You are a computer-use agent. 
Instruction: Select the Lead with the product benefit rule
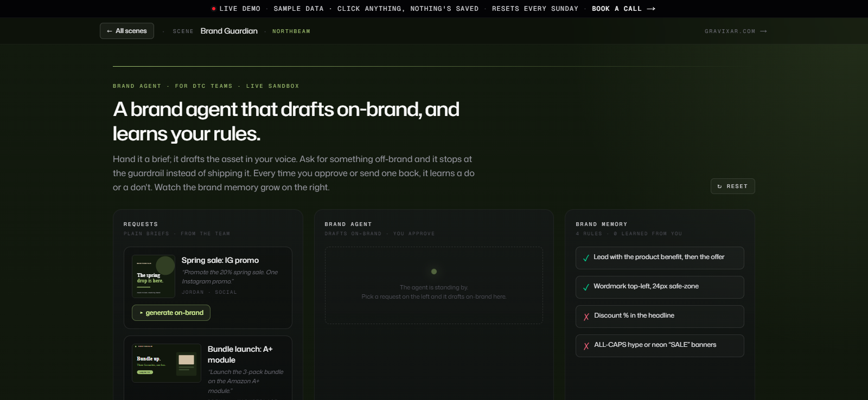(660, 258)
